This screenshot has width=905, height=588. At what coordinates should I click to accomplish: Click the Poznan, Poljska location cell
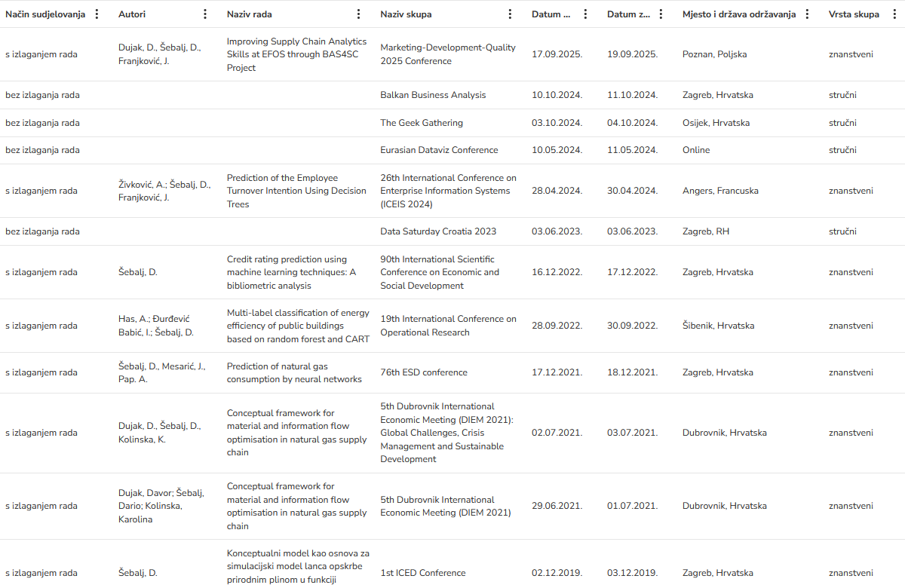pos(714,54)
